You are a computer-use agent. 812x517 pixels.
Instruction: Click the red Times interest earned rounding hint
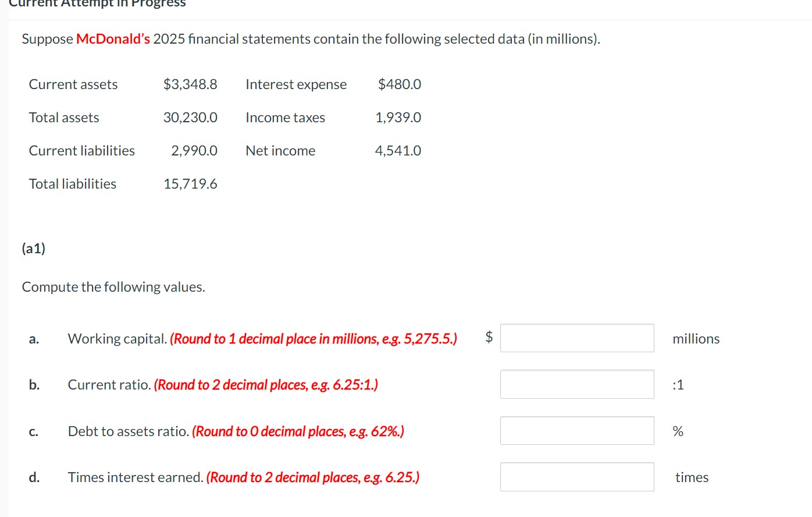coord(312,477)
